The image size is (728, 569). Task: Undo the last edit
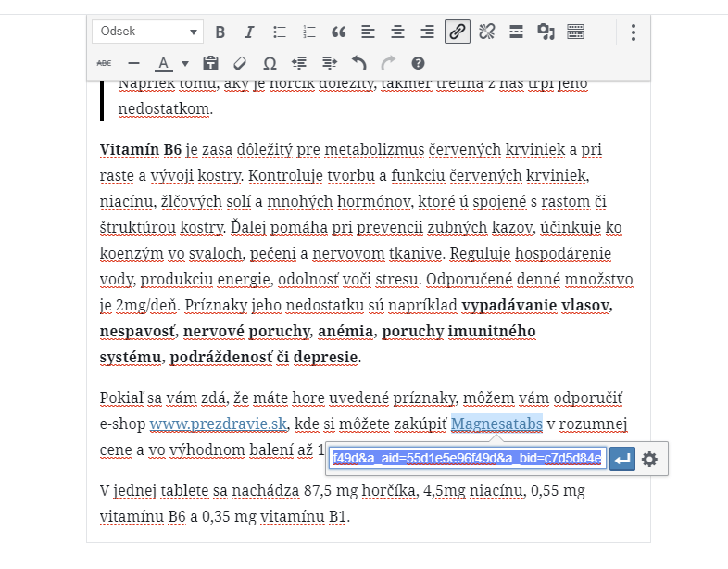tap(358, 64)
